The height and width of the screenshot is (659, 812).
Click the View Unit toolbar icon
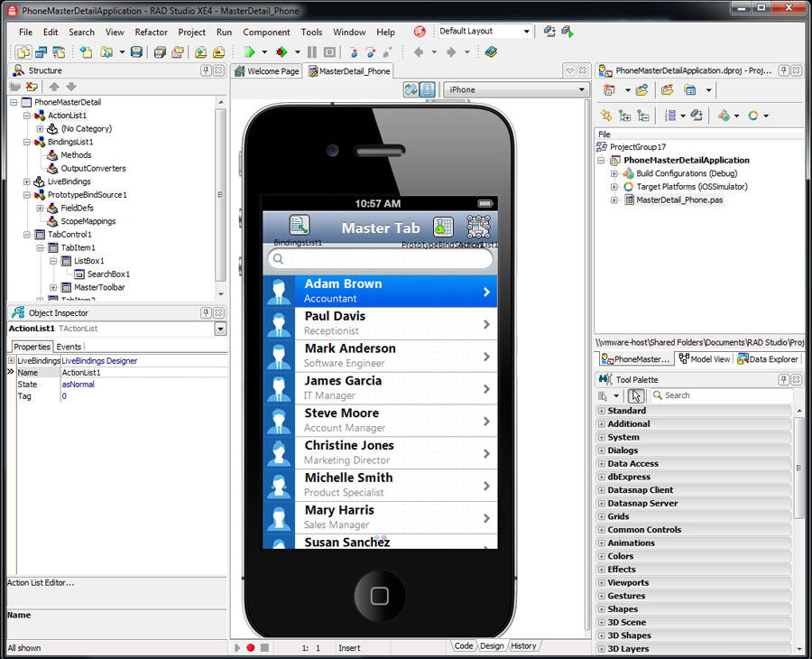(23, 51)
